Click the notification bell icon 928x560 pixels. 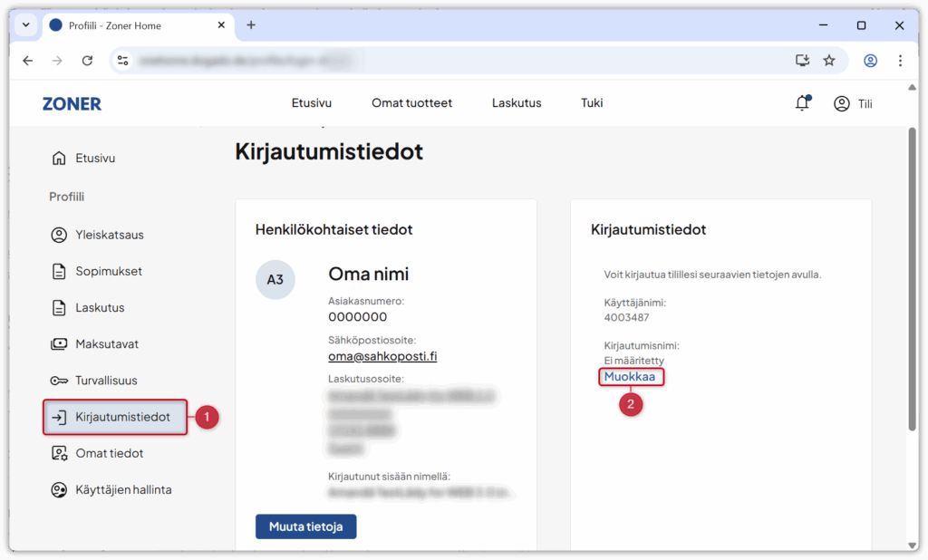click(802, 103)
